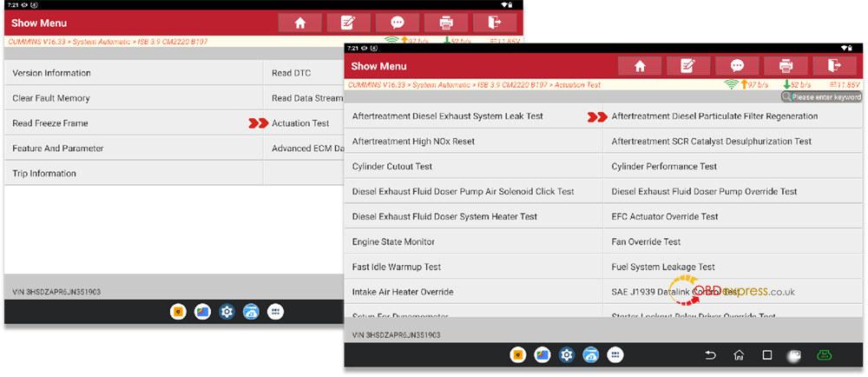Tap the green VCI connector icon
The image size is (868, 377).
(x=824, y=355)
